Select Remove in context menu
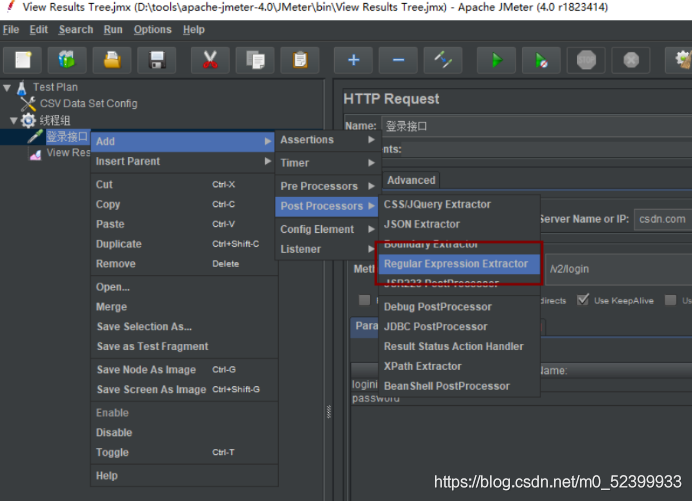Screen dimensions: 692x501 [184, 264]
